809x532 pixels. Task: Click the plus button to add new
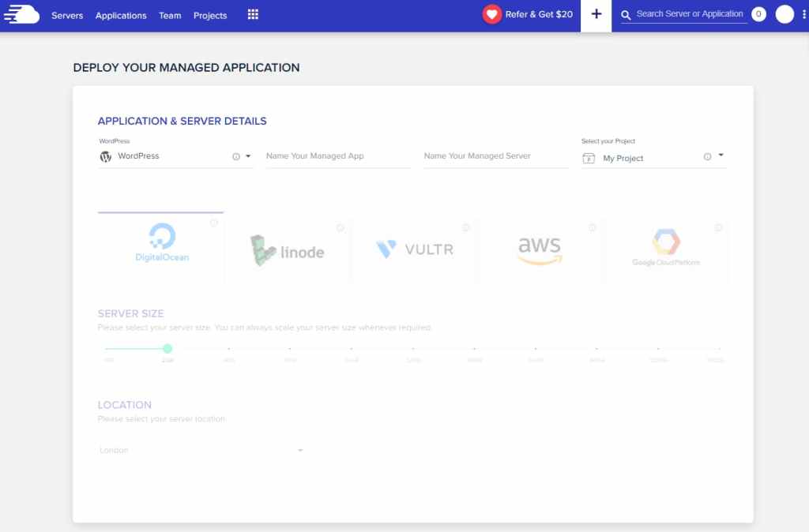pos(596,14)
